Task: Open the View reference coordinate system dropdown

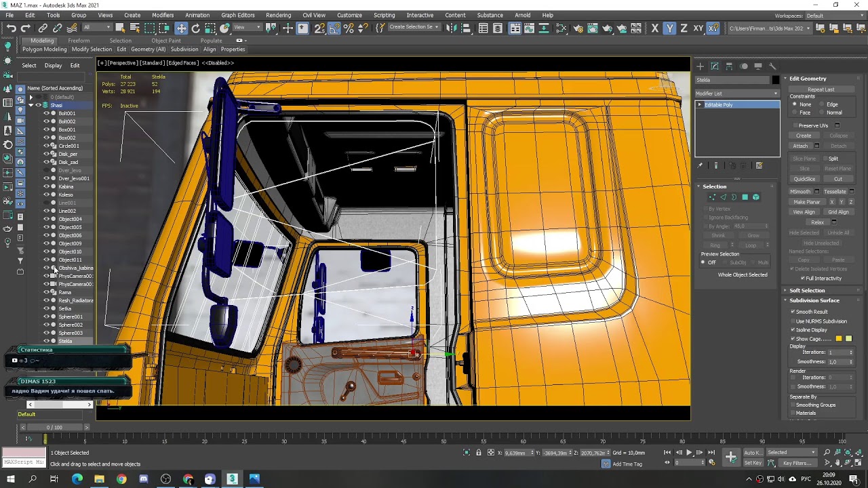Action: [x=248, y=28]
